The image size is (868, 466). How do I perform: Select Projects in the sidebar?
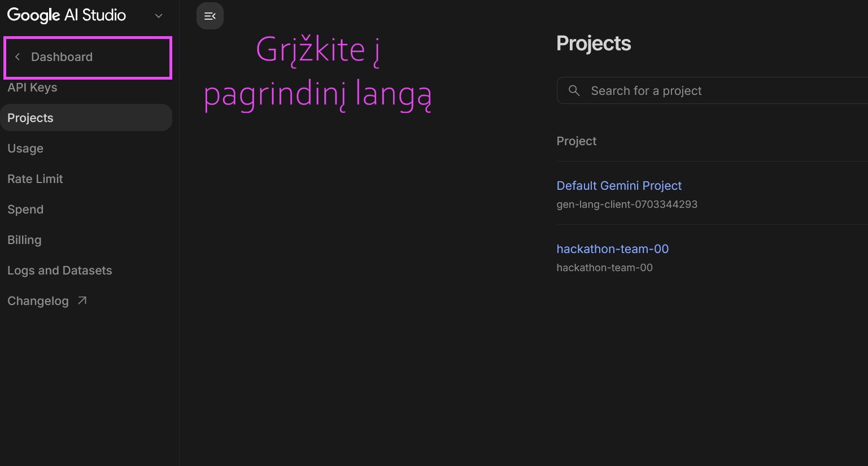pyautogui.click(x=86, y=117)
